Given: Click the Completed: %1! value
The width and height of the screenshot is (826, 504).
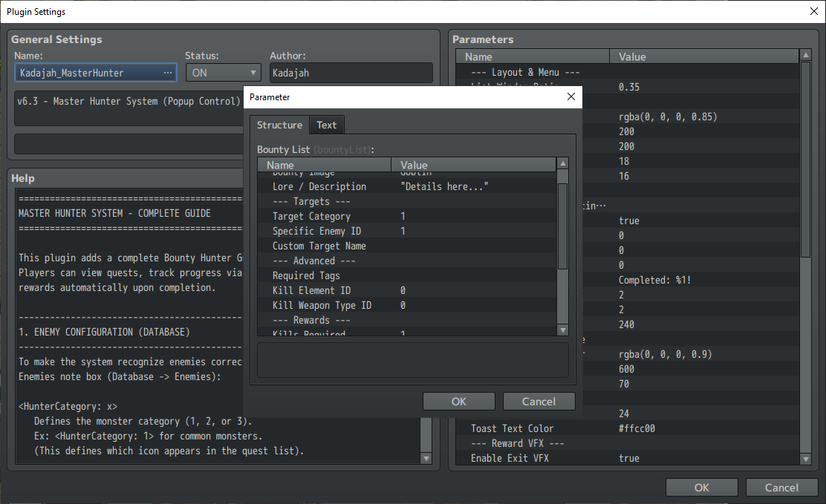Looking at the screenshot, I should pyautogui.click(x=654, y=280).
